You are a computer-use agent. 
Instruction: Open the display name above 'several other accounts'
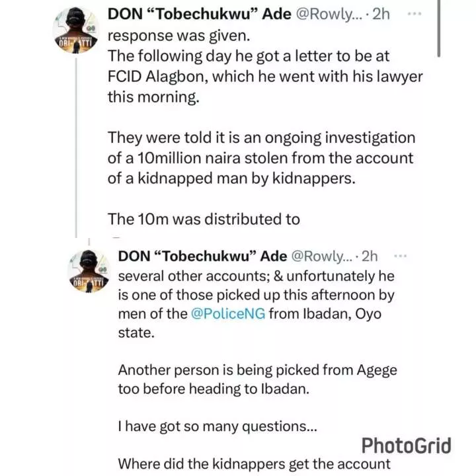tap(202, 257)
